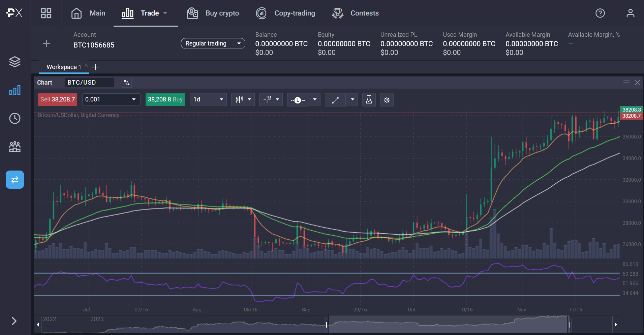Expand drawing tools dropdown arrow
The image size is (644, 335).
pos(352,99)
